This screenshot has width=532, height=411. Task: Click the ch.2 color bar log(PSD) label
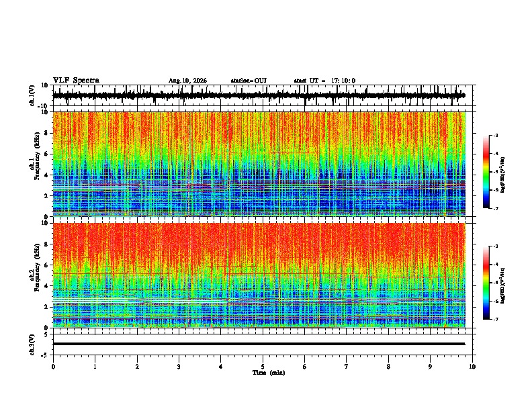pyautogui.click(x=503, y=285)
